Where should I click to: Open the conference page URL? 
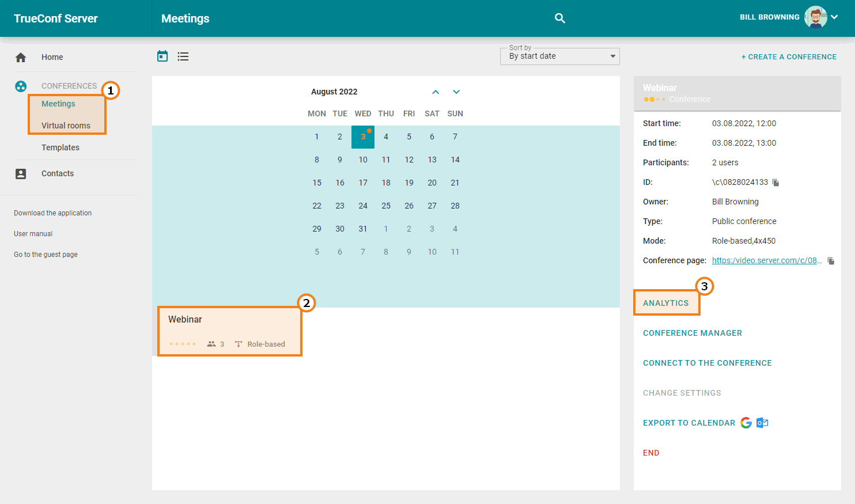pyautogui.click(x=767, y=260)
